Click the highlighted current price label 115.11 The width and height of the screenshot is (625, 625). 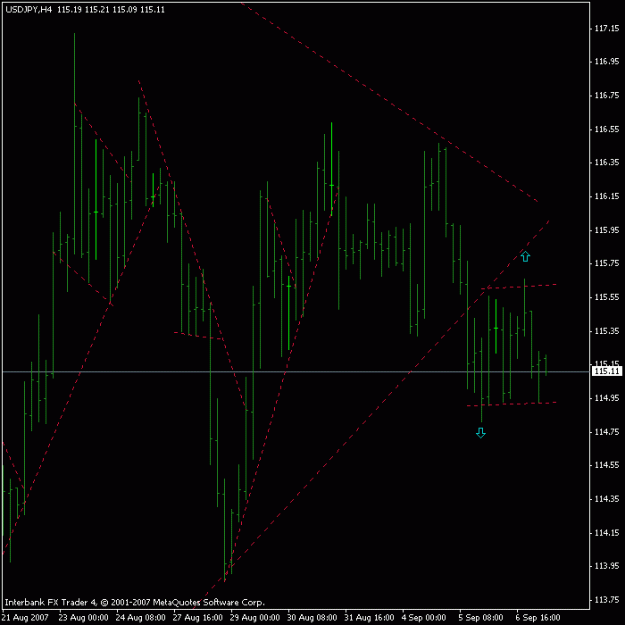click(607, 371)
